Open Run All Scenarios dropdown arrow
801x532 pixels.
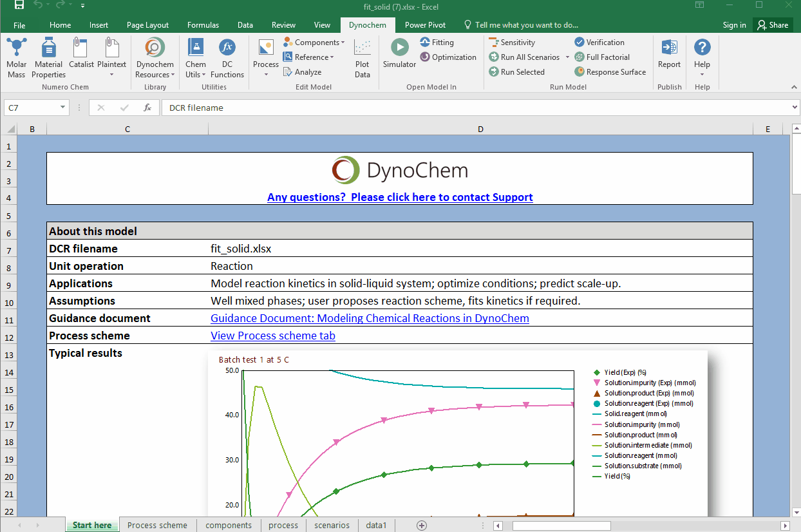[567, 57]
